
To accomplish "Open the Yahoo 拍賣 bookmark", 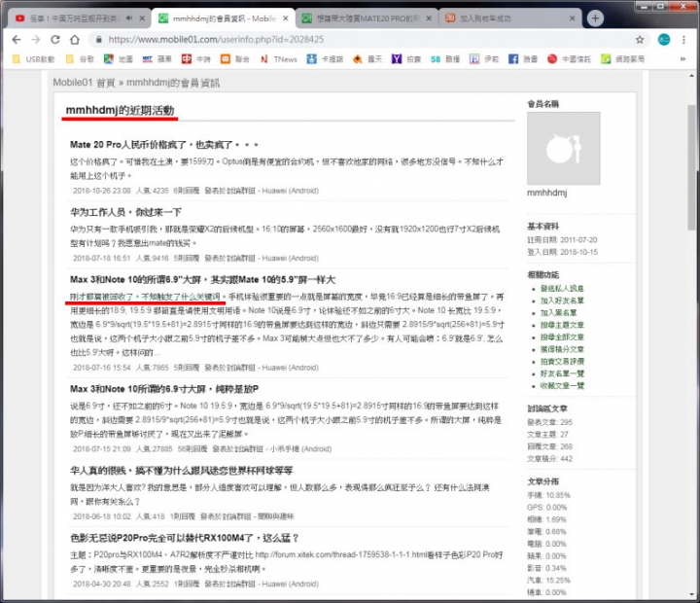I will (x=406, y=59).
